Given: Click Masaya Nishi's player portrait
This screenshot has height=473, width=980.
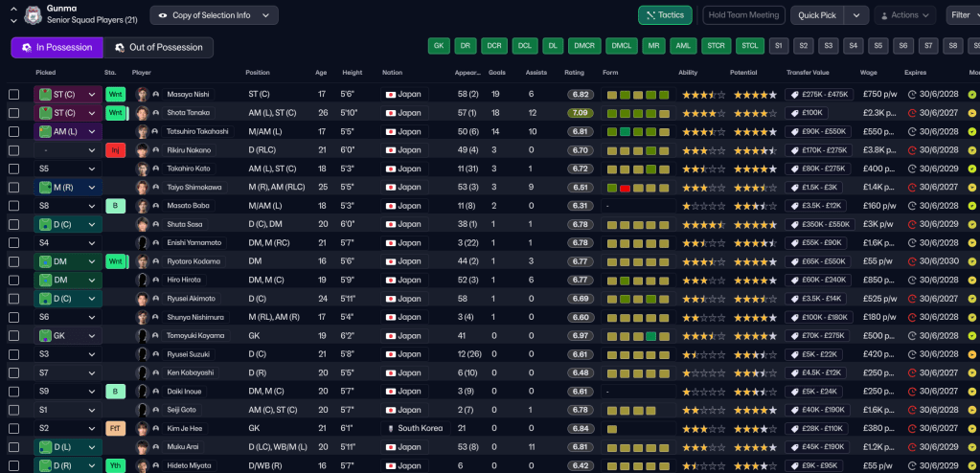Looking at the screenshot, I should click(142, 95).
